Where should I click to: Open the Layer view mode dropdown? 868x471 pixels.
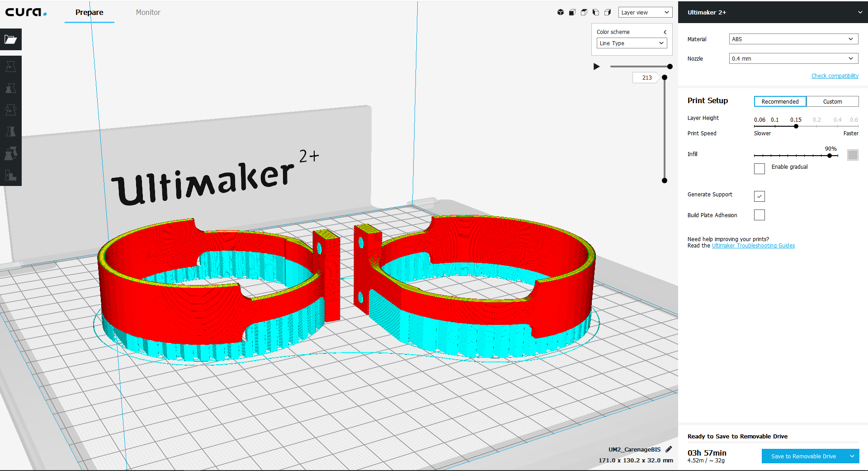click(645, 12)
